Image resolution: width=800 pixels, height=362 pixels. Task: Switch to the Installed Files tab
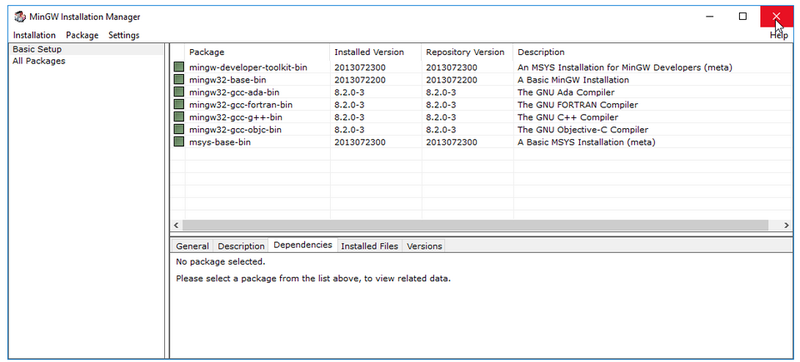(x=369, y=246)
